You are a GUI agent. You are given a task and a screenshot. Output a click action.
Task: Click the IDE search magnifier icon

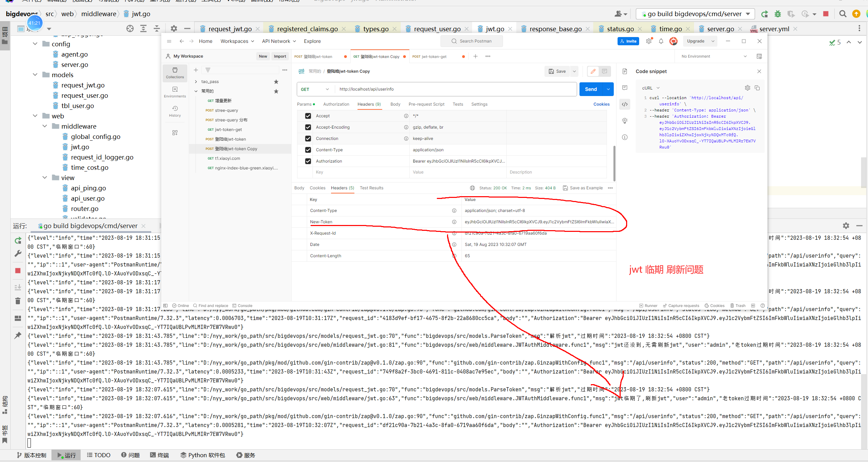(843, 14)
